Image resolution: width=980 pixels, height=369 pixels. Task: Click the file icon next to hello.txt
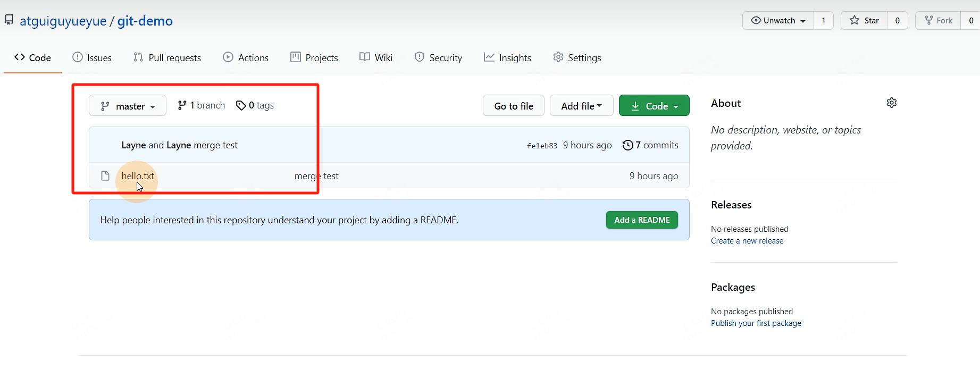pos(105,176)
